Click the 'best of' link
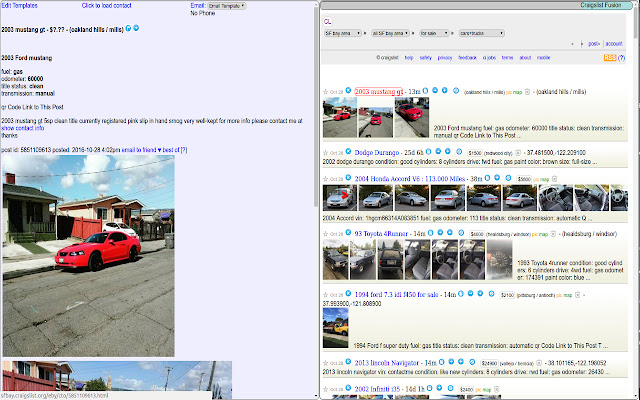This screenshot has height=400, width=640. pyautogui.click(x=171, y=150)
